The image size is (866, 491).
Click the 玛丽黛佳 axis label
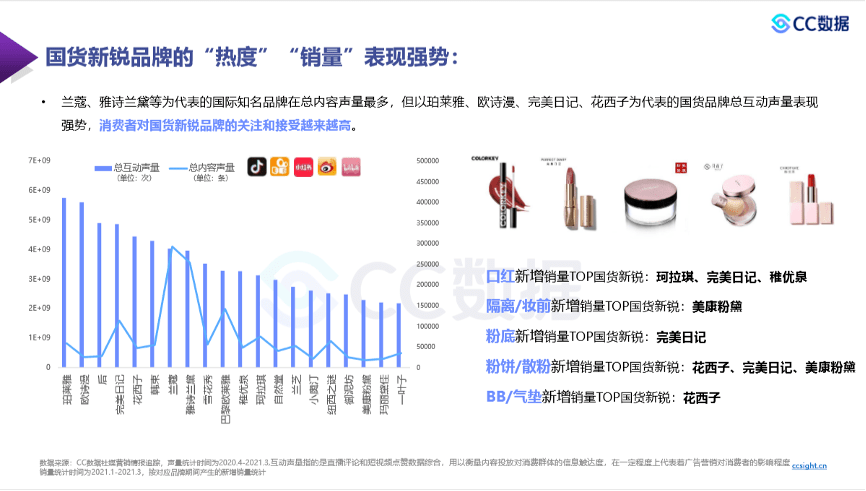click(x=384, y=394)
